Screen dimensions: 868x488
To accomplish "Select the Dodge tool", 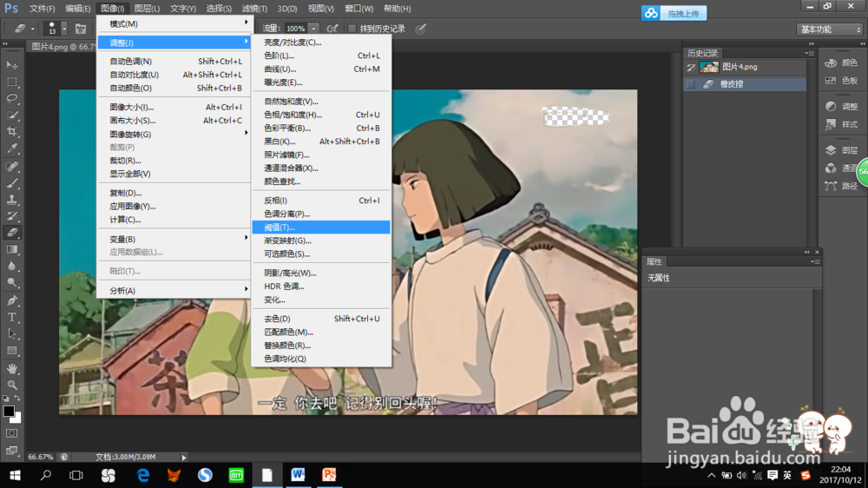I will [11, 282].
